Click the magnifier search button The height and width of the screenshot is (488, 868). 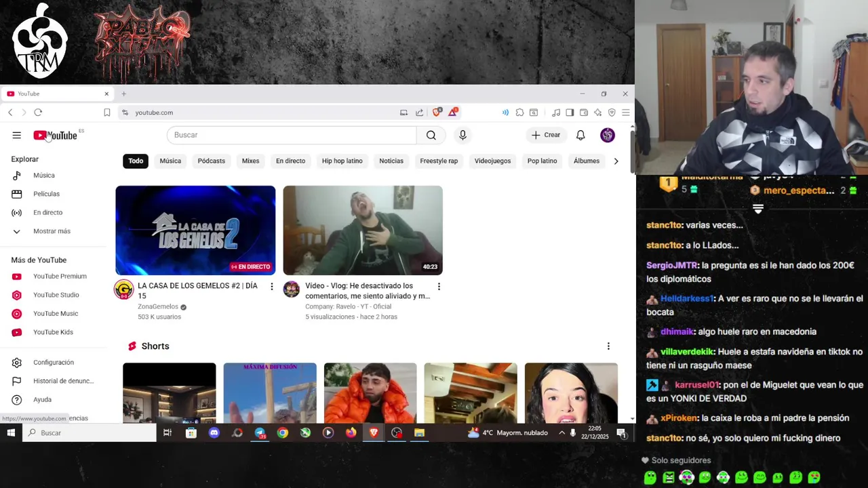(x=431, y=135)
